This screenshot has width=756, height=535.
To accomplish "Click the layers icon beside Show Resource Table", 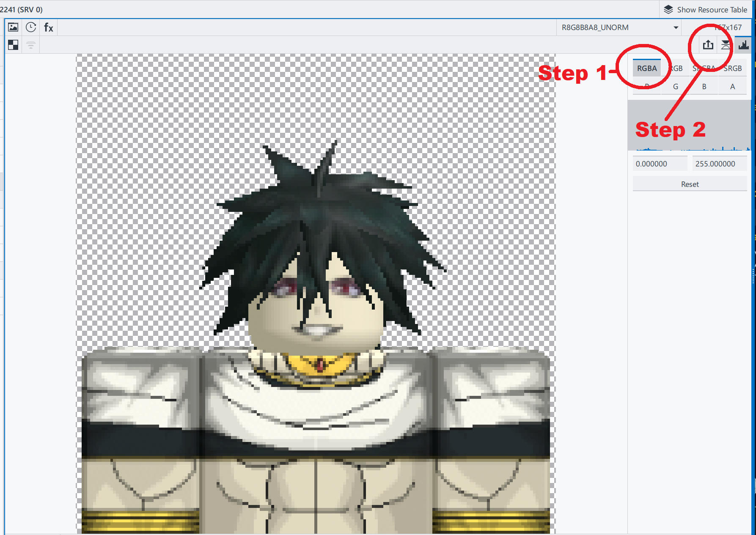I will click(668, 9).
